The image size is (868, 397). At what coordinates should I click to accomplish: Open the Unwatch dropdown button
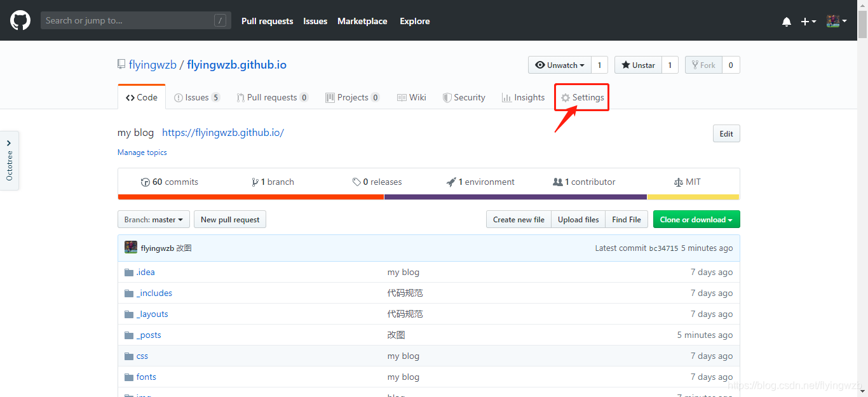(560, 65)
